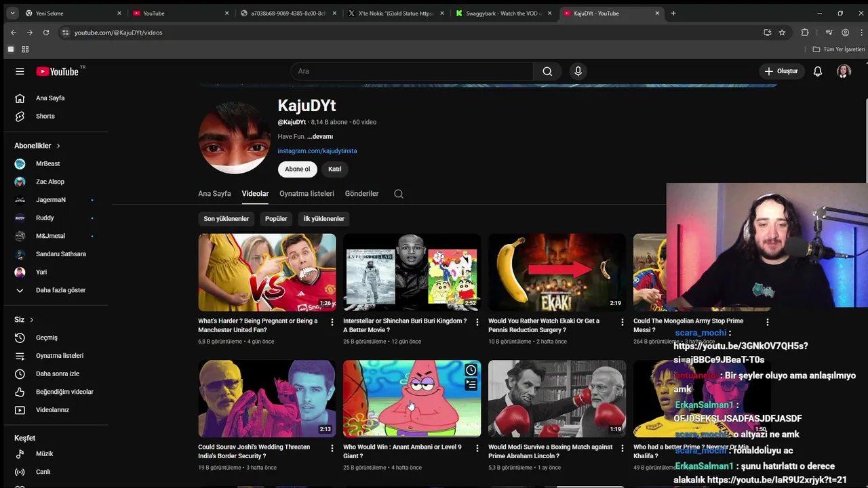Open Oynatma listeleri in sidebar
This screenshot has height=488, width=868.
pos(60,356)
